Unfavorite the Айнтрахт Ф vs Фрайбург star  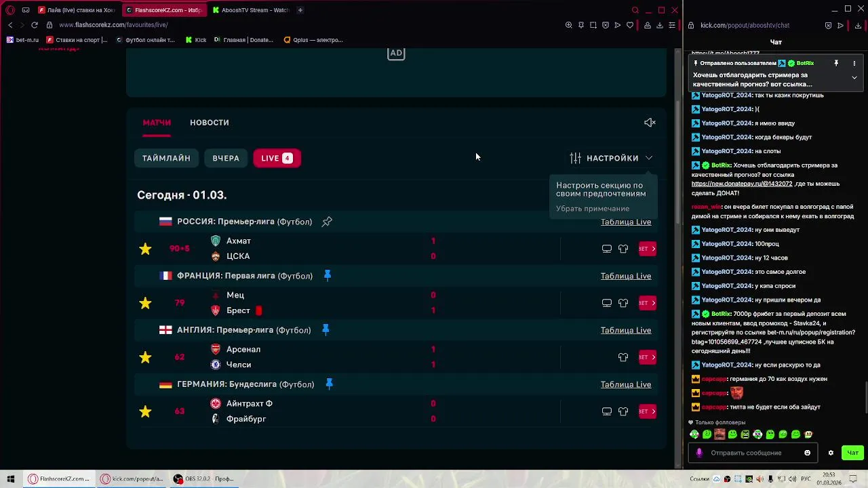pyautogui.click(x=145, y=411)
